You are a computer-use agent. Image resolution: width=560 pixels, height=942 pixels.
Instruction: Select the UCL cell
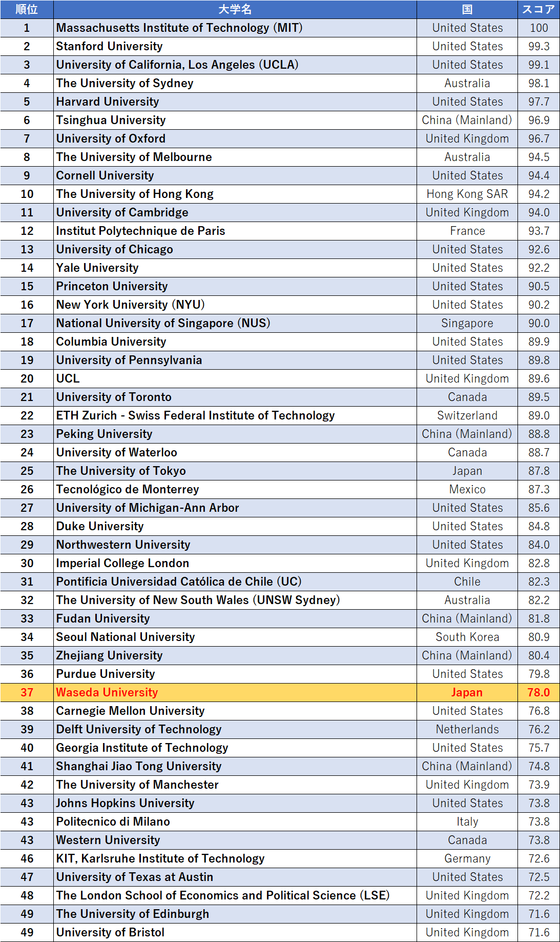point(235,378)
